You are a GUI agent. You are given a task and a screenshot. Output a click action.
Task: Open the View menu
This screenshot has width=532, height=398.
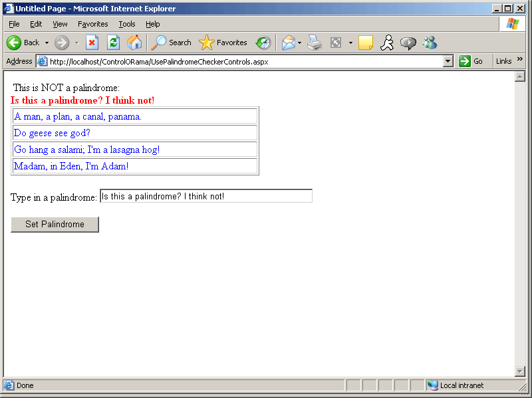point(60,24)
